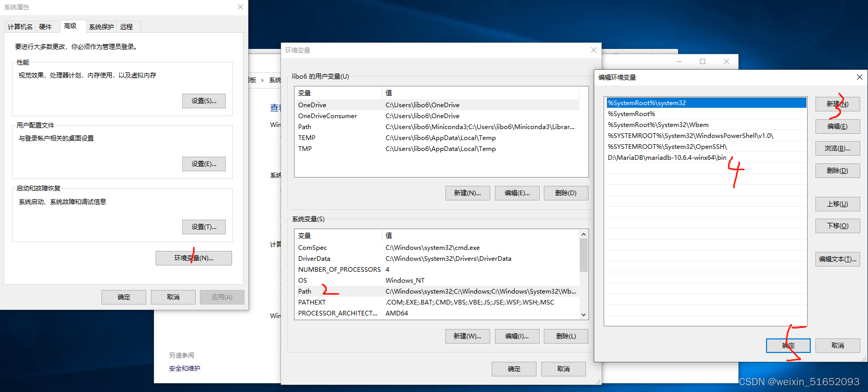Screen dimensions: 868x392
Task: Click 设置(T)... for 启动和故障恢复
Action: (204, 227)
